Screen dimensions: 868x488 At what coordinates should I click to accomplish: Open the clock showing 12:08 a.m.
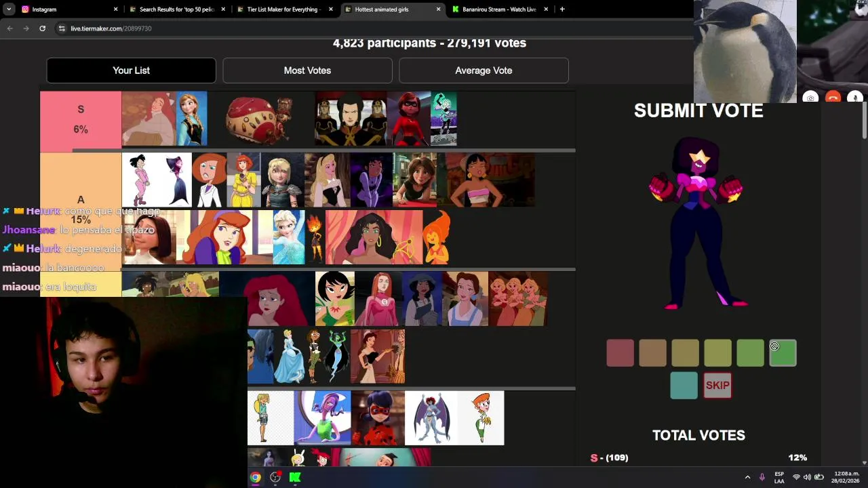point(846,477)
